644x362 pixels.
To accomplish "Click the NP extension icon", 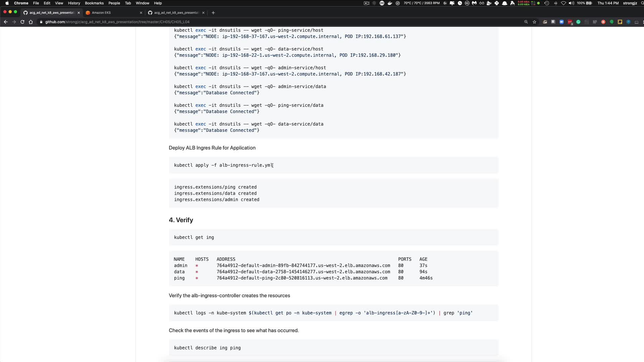I will pyautogui.click(x=595, y=22).
